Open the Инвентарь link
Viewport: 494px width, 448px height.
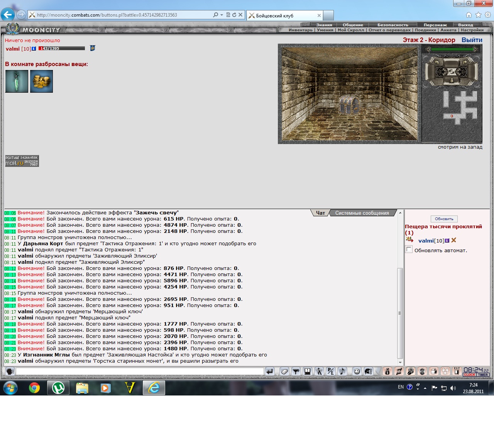tap(301, 30)
